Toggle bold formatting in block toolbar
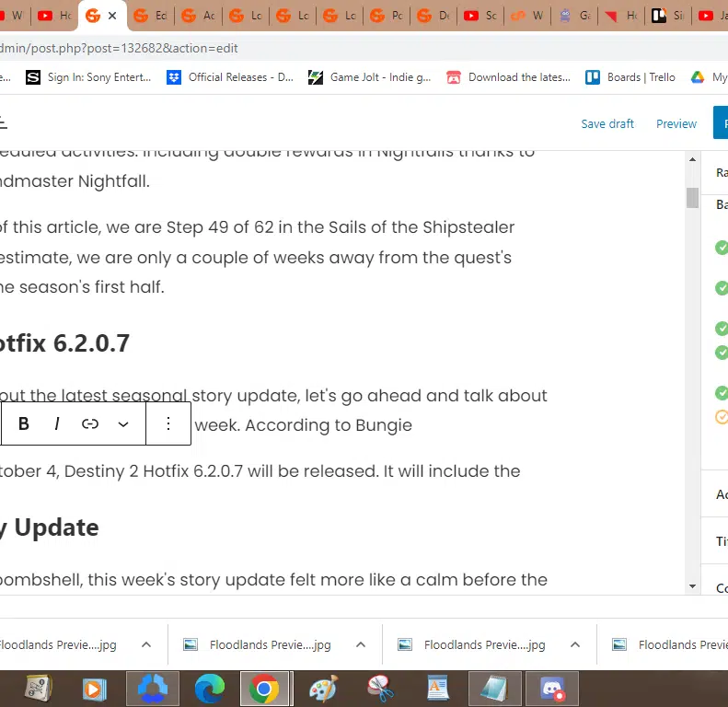 [24, 423]
